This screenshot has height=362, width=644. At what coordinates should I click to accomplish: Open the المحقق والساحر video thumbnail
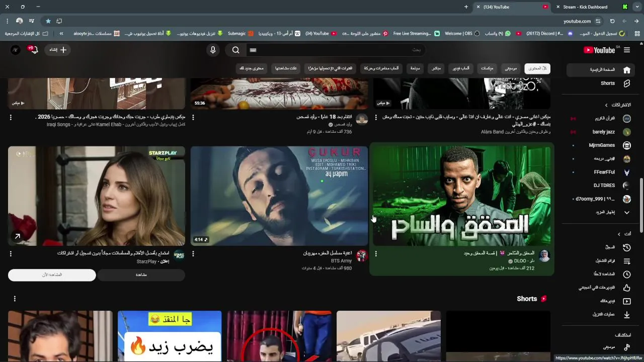(x=462, y=196)
